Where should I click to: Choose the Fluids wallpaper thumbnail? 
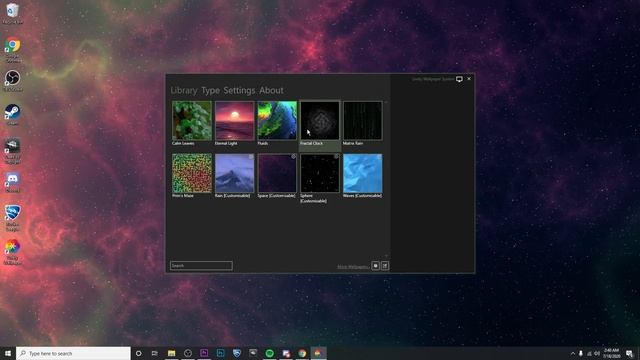[x=277, y=120]
